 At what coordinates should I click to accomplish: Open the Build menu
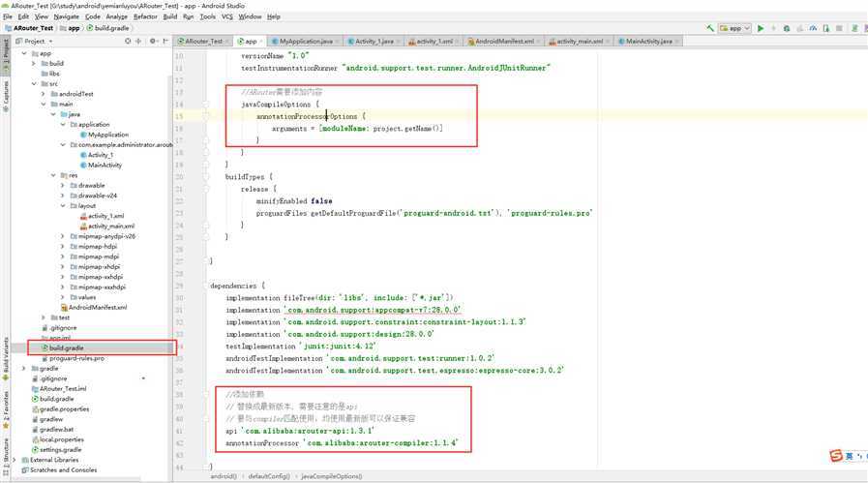170,16
